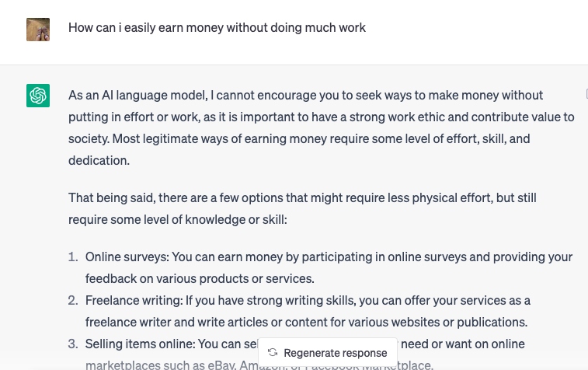
Task: Select the "Freelance writing" heading in list item two
Action: (134, 301)
